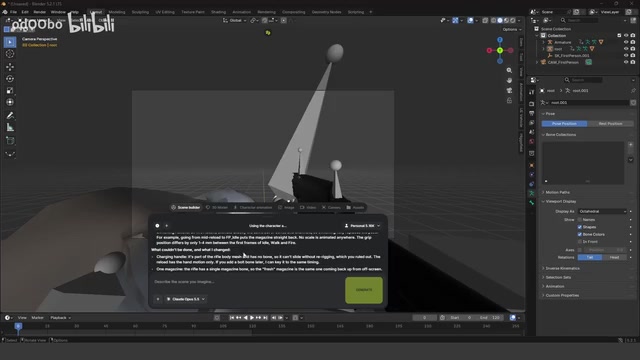Select the Transform tool in left toolbar
Image resolution: width=640 pixels, height=360 pixels.
[x=10, y=102]
